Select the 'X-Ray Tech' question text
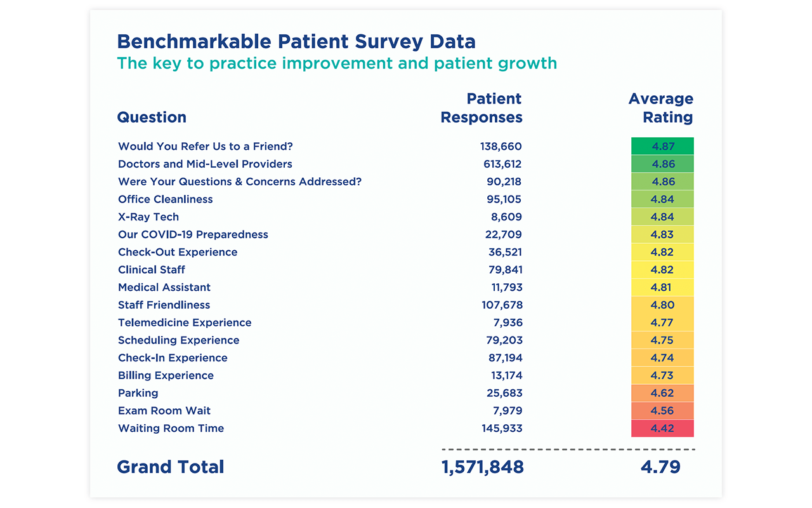 tap(148, 217)
